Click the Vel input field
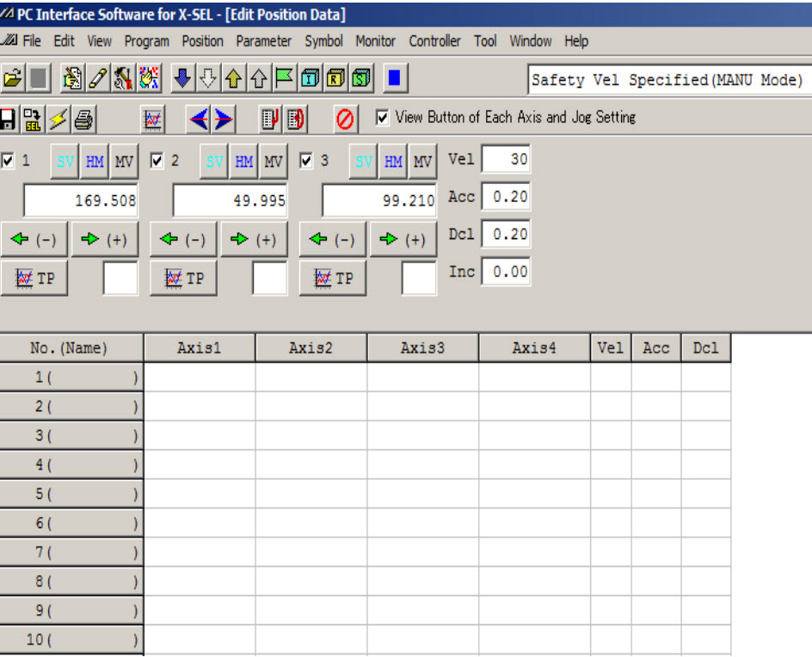 point(506,159)
